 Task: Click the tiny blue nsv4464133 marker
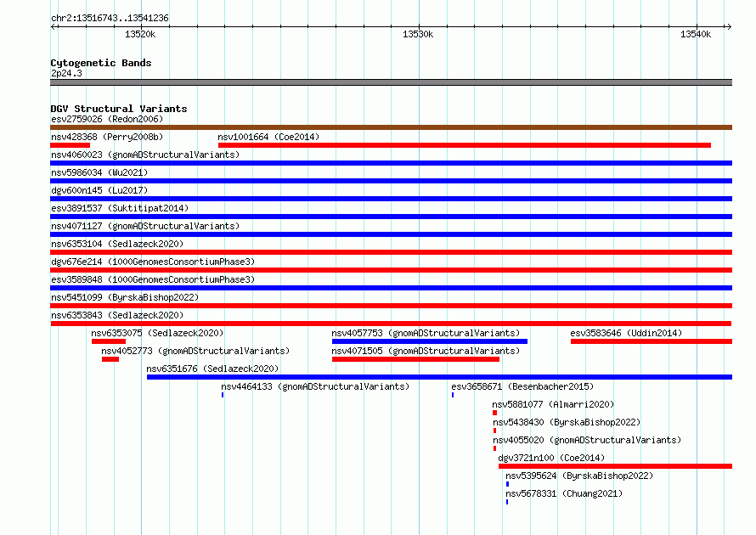click(x=223, y=395)
